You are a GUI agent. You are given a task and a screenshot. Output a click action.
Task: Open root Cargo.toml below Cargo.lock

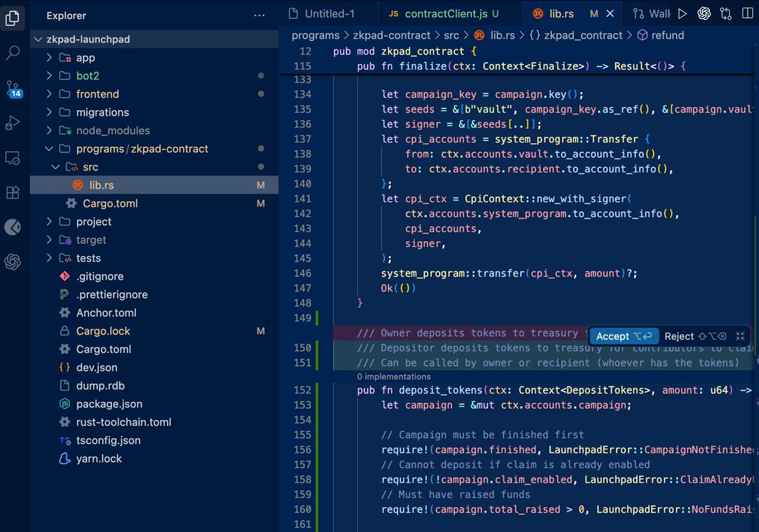[x=154, y=349]
